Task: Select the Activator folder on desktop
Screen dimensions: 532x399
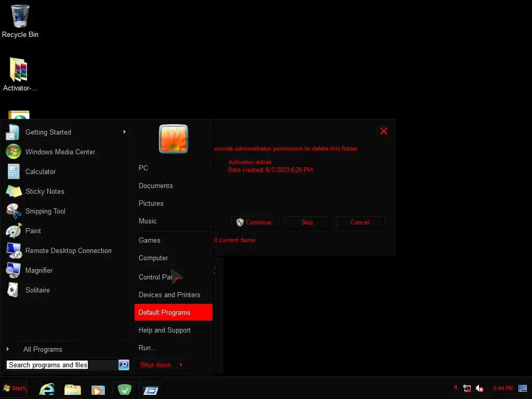Action: (x=20, y=74)
